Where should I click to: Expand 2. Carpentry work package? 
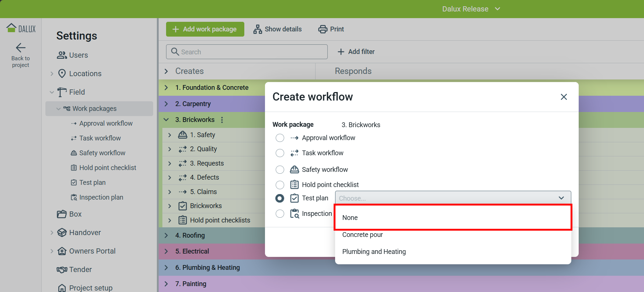166,104
